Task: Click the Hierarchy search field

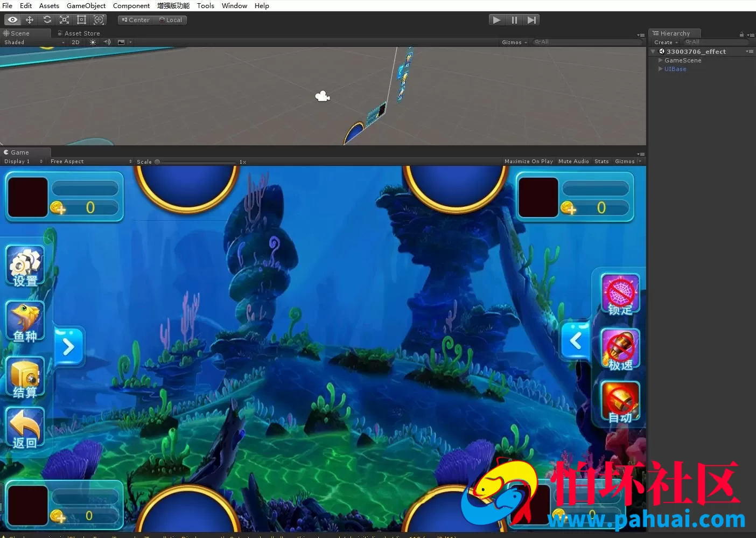Action: tap(716, 42)
